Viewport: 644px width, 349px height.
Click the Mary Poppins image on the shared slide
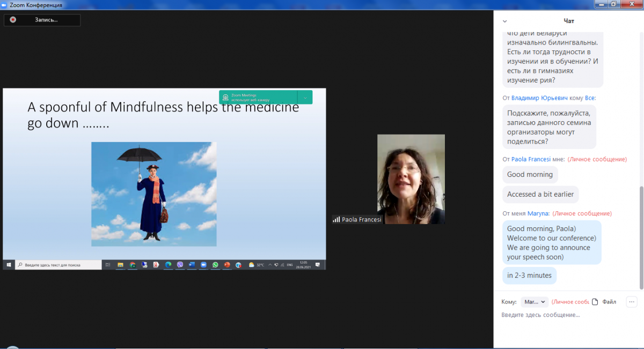(154, 194)
